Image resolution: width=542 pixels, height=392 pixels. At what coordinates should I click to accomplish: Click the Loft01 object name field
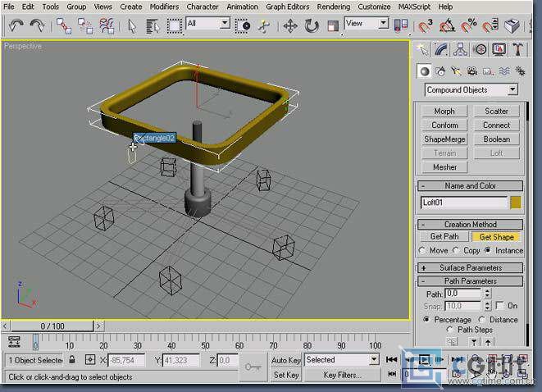point(464,203)
